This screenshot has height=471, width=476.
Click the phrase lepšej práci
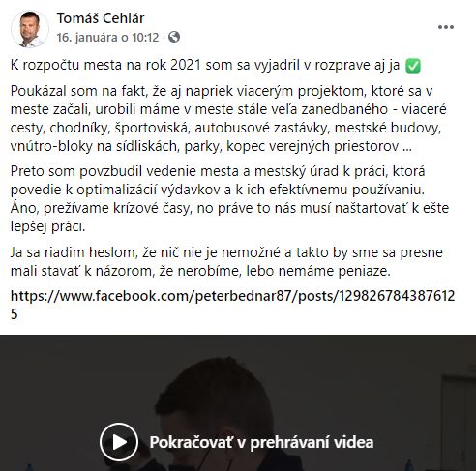pyautogui.click(x=47, y=226)
